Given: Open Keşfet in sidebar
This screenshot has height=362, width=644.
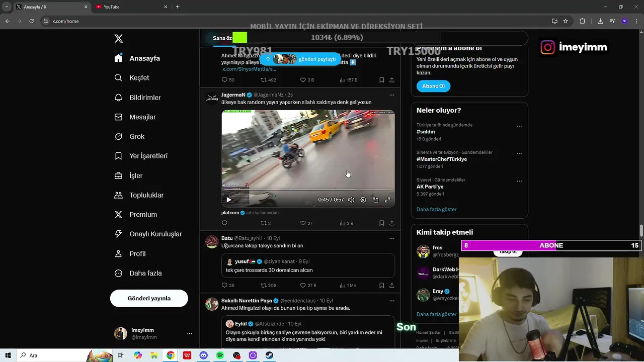Looking at the screenshot, I should tap(132, 78).
